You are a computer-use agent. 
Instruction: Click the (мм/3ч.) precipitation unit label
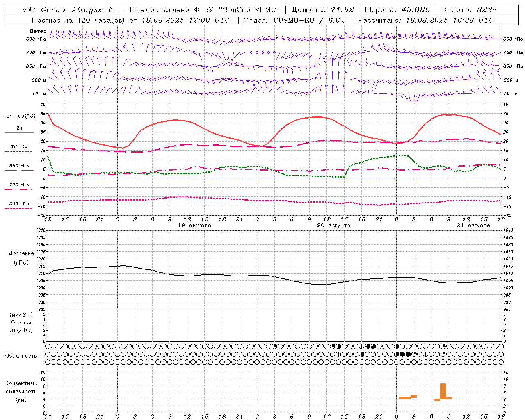coord(21,315)
